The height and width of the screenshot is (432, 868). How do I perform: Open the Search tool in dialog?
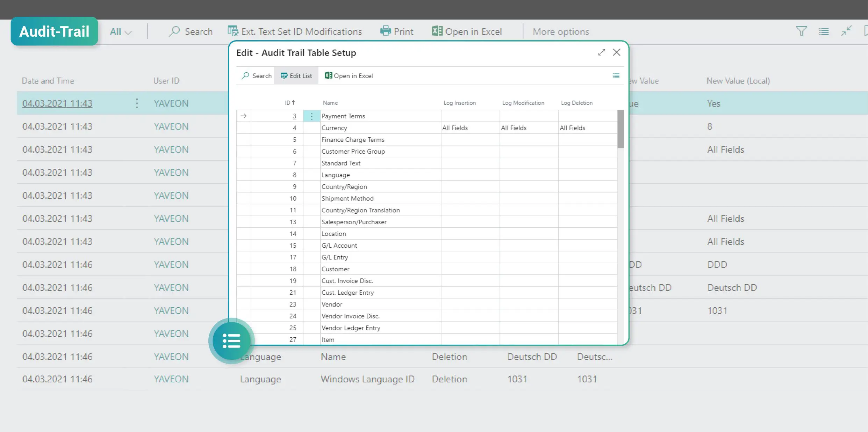[x=256, y=76]
